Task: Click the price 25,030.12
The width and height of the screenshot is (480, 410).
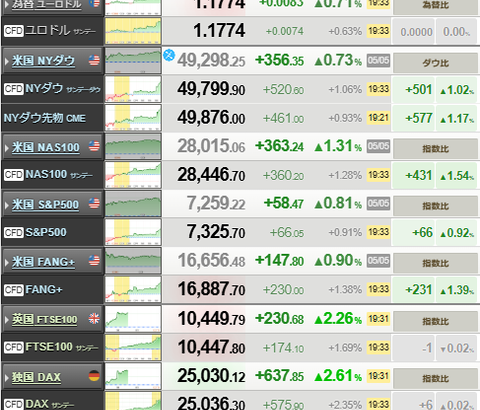Action: [211, 376]
